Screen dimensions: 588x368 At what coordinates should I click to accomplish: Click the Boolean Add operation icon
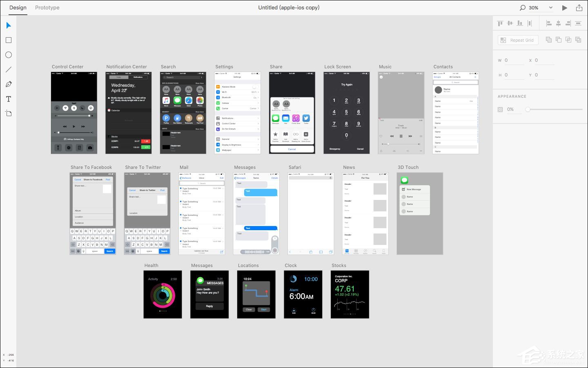549,40
